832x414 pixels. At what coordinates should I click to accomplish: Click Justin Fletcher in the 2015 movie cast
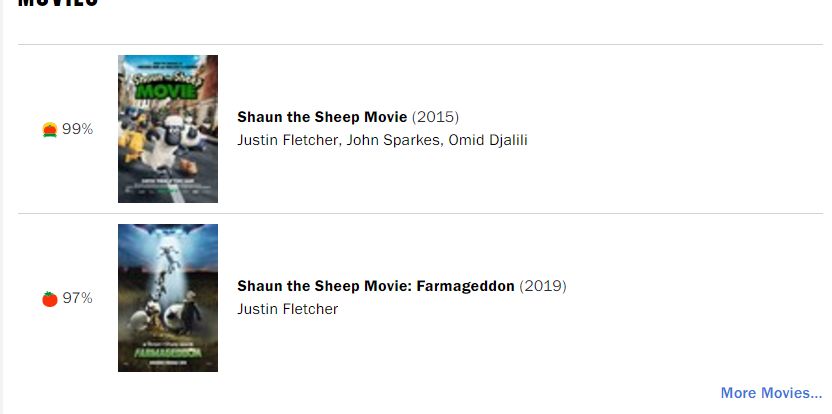289,140
